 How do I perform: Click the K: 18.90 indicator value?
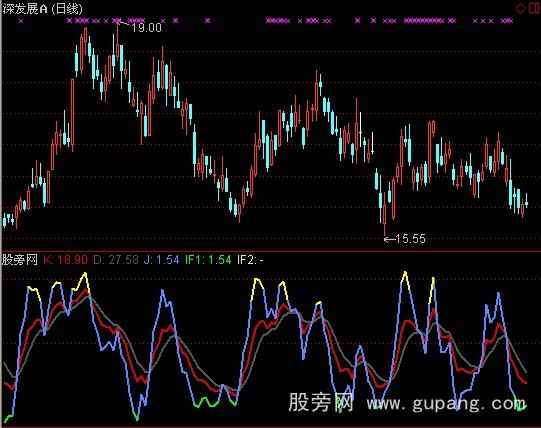[66, 260]
